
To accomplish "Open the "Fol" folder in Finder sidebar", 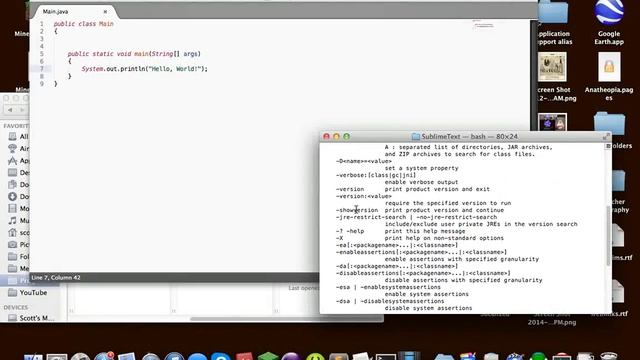I will click(x=18, y=257).
